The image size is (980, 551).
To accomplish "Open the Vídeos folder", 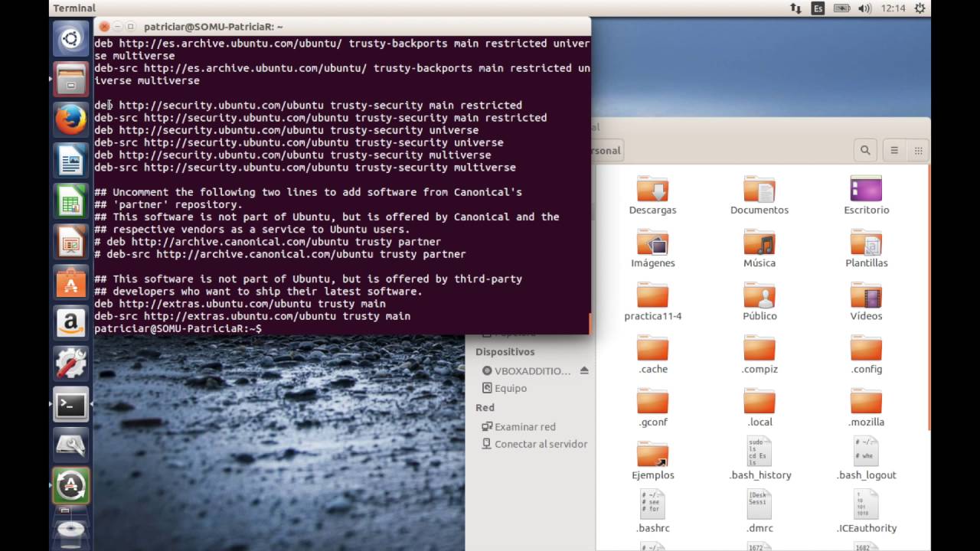I will click(x=866, y=302).
